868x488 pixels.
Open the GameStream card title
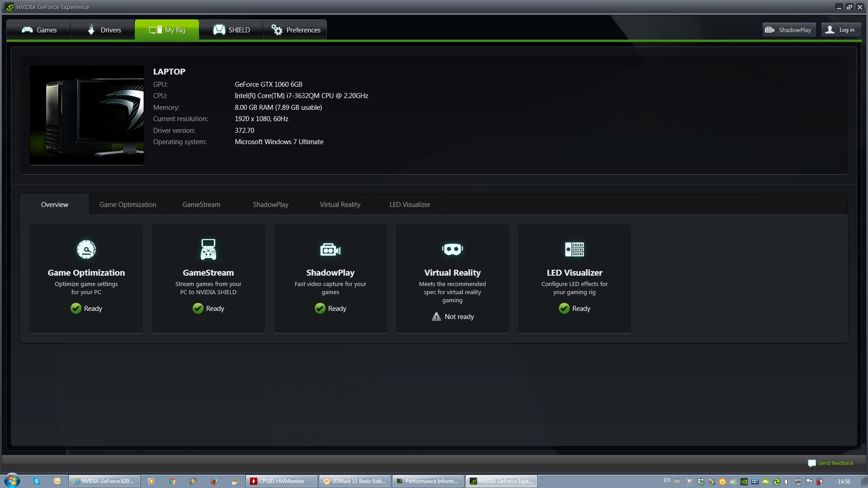[208, 272]
